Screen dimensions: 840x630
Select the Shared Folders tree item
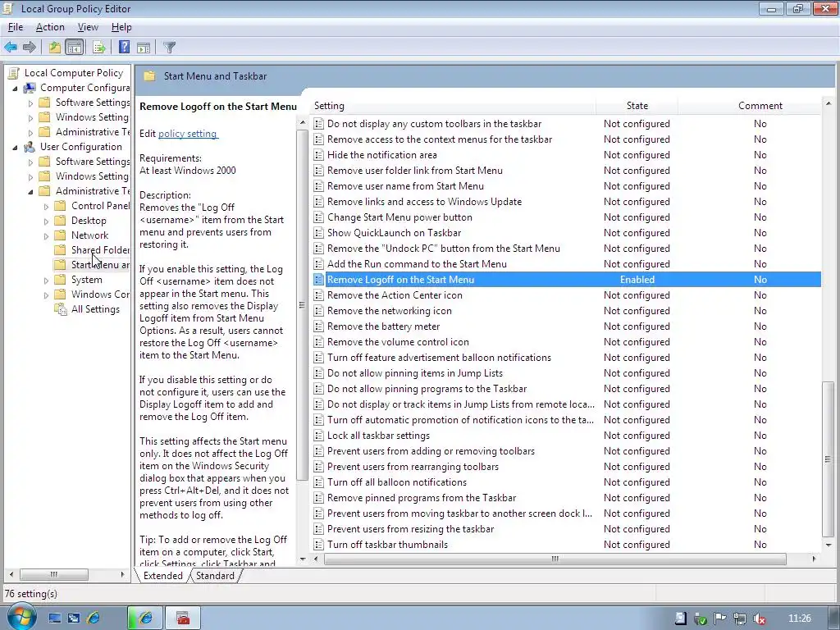(92, 249)
